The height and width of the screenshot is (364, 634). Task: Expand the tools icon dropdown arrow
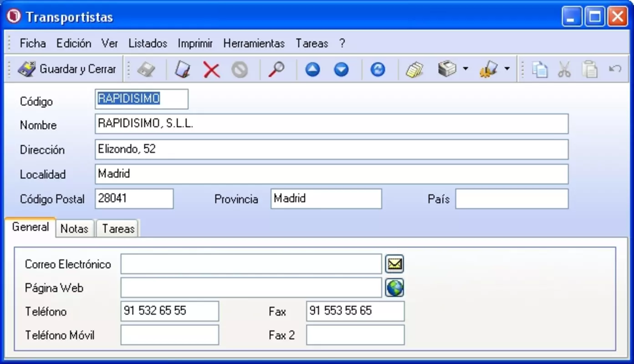[507, 69]
